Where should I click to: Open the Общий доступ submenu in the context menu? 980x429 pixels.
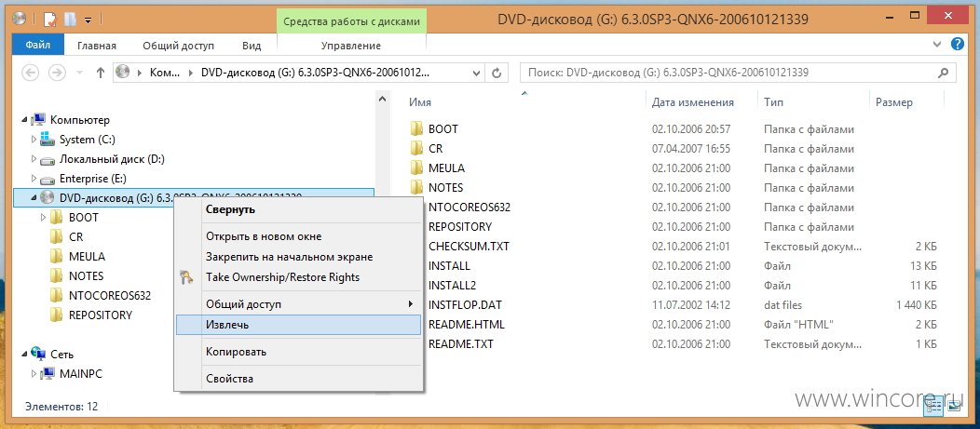(299, 304)
